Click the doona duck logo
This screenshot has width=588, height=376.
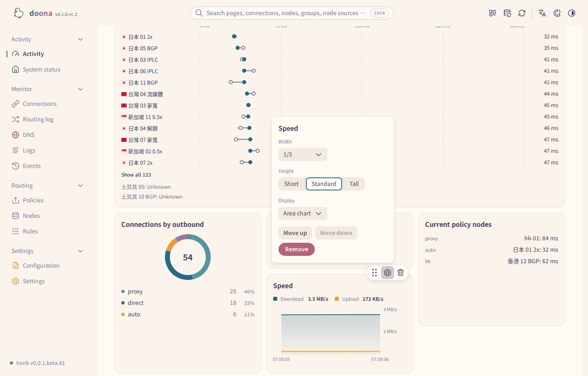click(x=18, y=13)
